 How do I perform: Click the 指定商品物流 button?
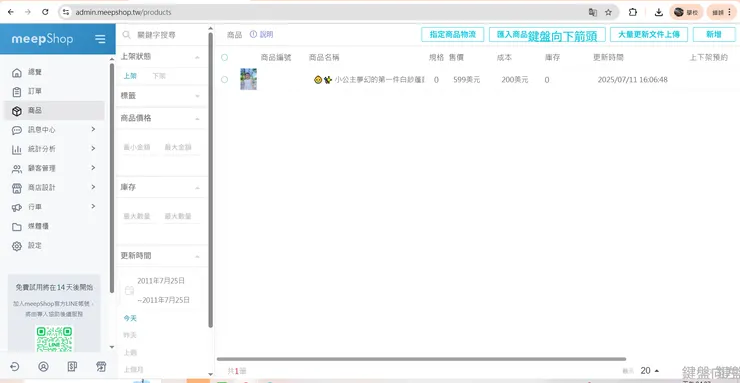pos(453,34)
